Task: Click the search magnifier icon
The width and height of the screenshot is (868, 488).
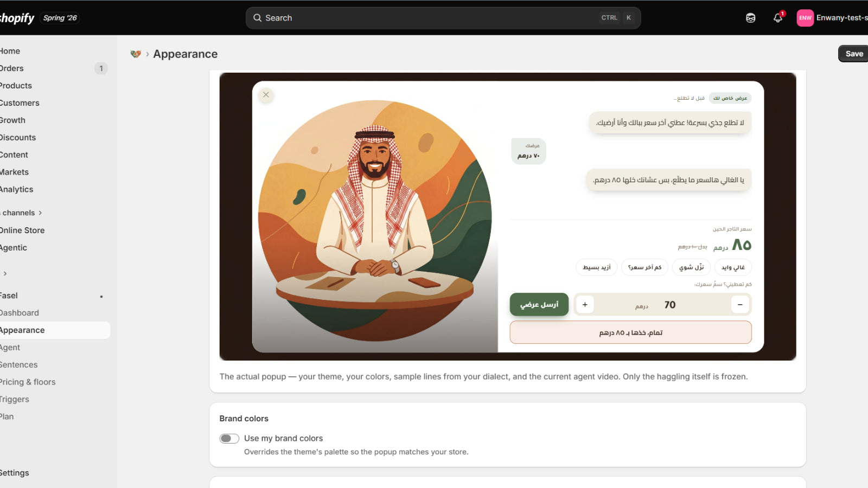Action: (x=257, y=18)
